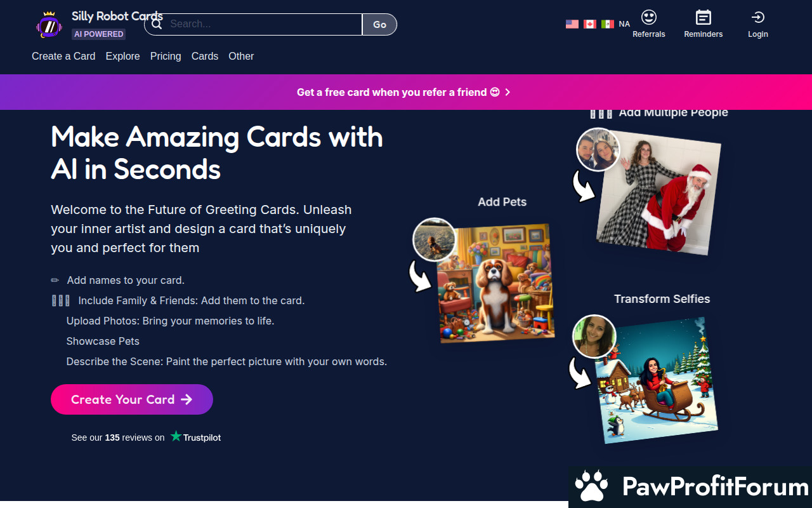Open Referrals via the heart-eyes icon
The image size is (812, 508).
(649, 17)
